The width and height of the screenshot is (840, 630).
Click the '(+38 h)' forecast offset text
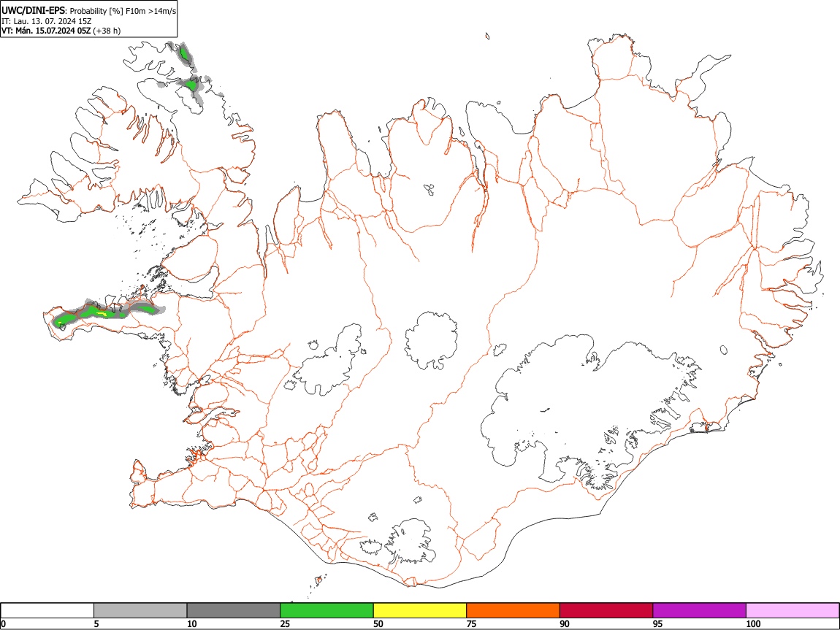[x=107, y=31]
